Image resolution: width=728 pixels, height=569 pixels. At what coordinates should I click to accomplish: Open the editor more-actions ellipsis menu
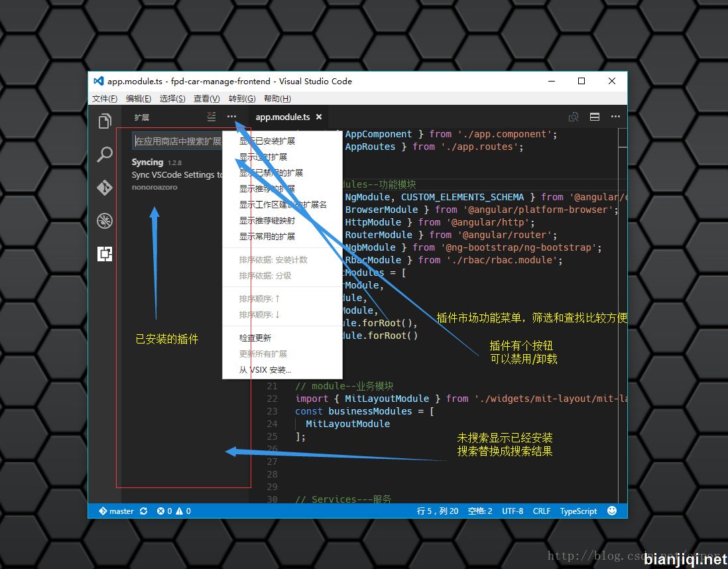coord(615,117)
